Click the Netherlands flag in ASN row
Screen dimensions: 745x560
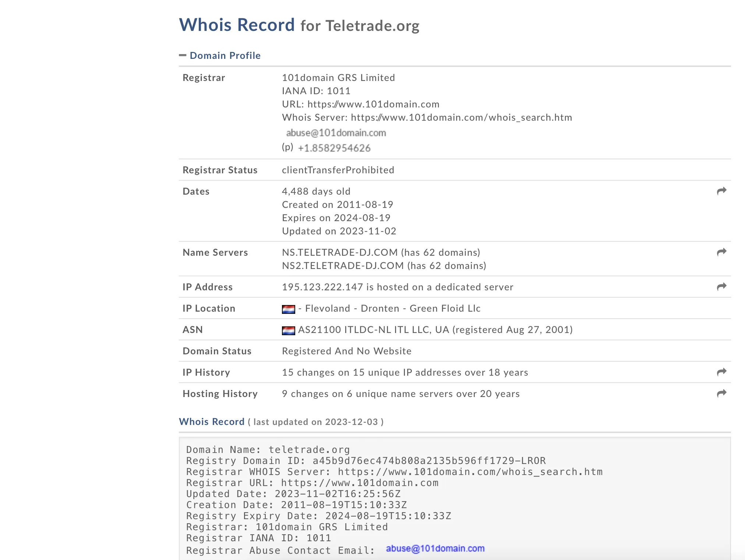coord(288,330)
